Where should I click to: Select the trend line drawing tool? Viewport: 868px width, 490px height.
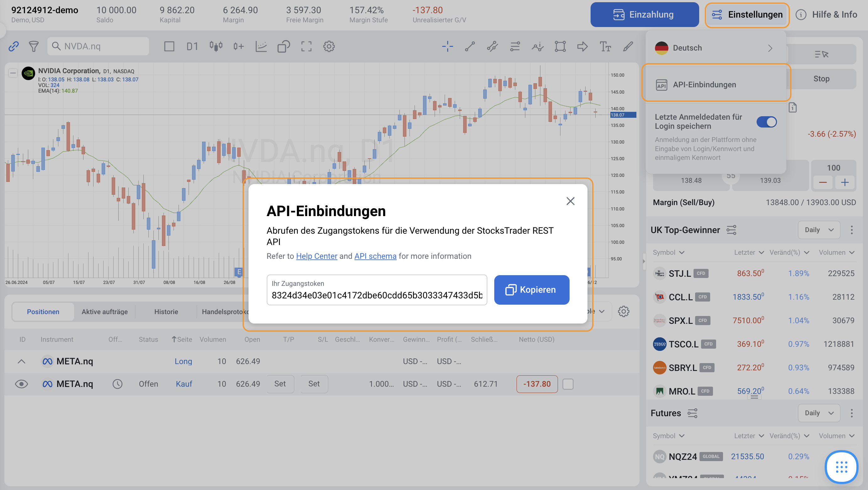coord(470,46)
